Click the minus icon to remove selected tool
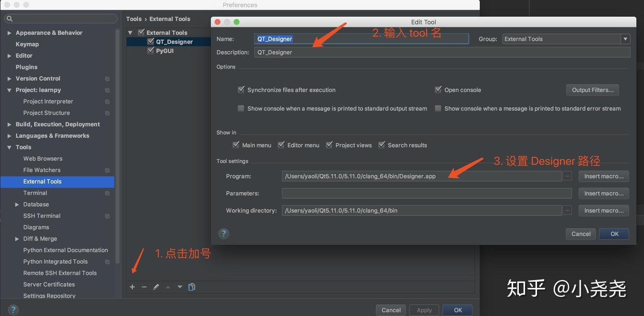 [144, 286]
